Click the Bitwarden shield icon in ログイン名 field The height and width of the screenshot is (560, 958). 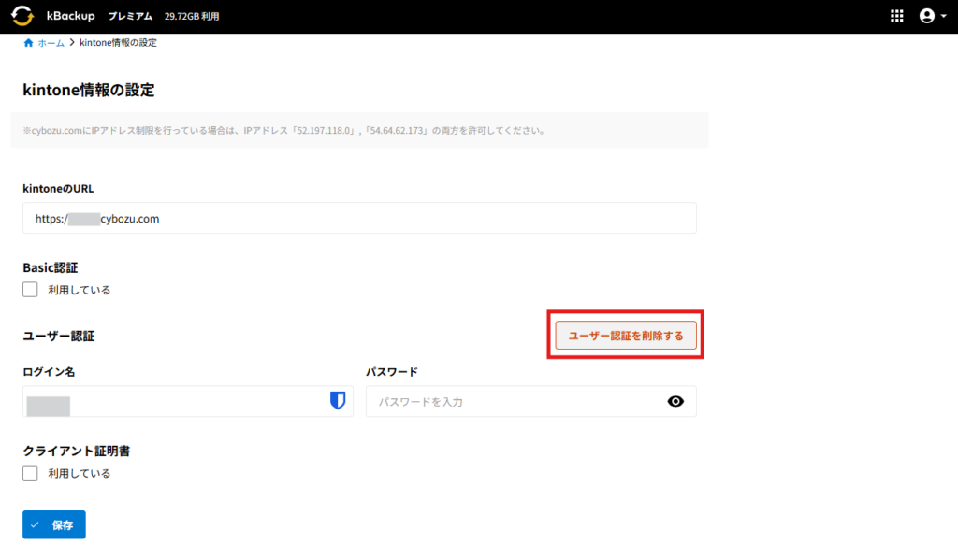(338, 401)
